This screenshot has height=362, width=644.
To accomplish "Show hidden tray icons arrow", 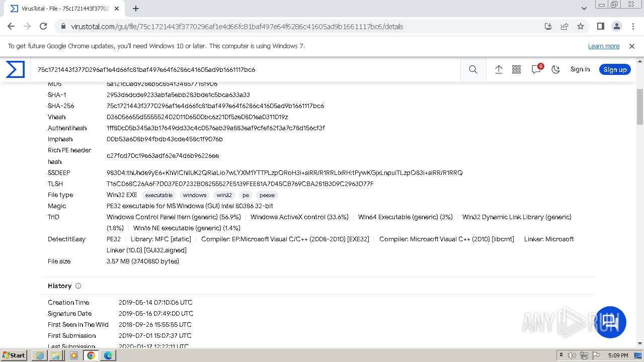I will pyautogui.click(x=561, y=355).
